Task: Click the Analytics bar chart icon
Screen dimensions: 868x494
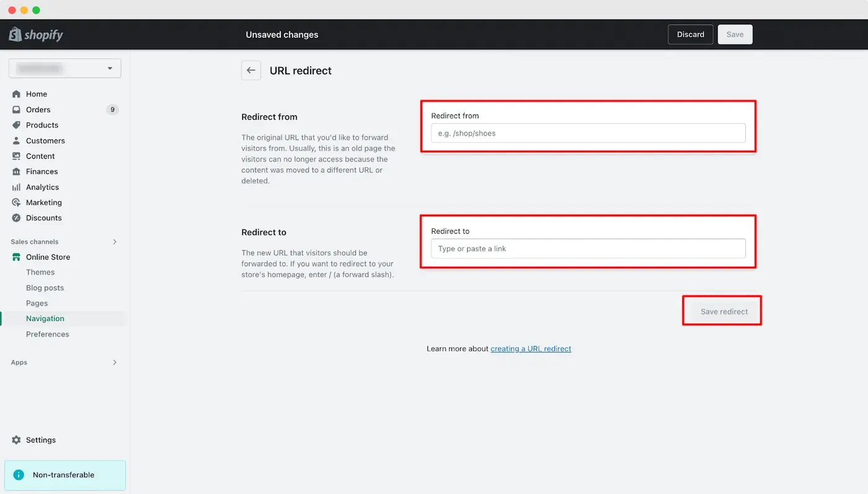Action: (x=16, y=187)
